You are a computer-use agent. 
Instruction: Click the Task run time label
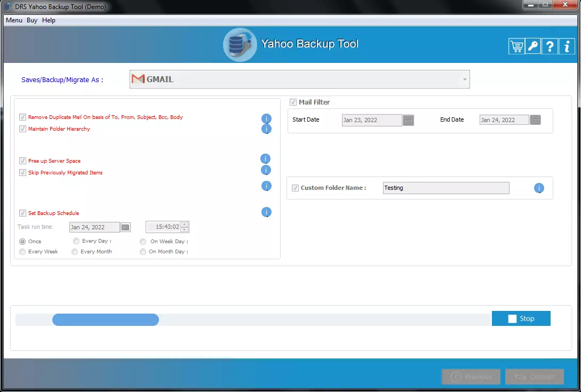coord(35,227)
